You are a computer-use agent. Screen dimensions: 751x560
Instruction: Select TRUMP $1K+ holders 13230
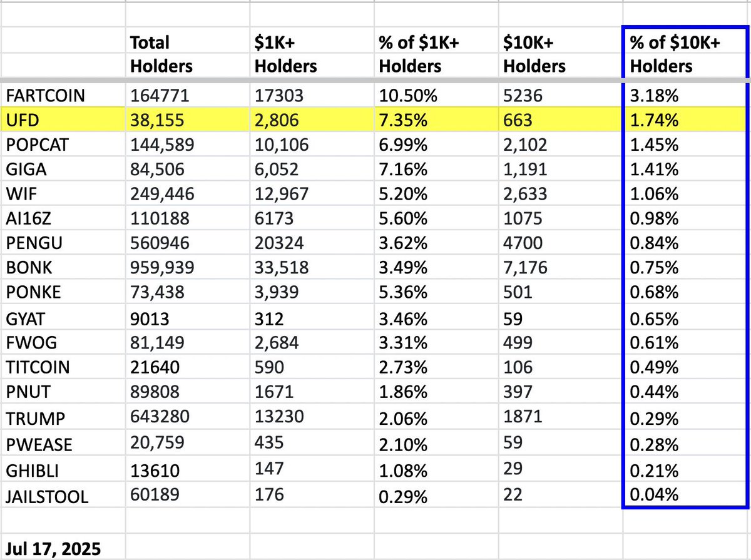pyautogui.click(x=280, y=417)
